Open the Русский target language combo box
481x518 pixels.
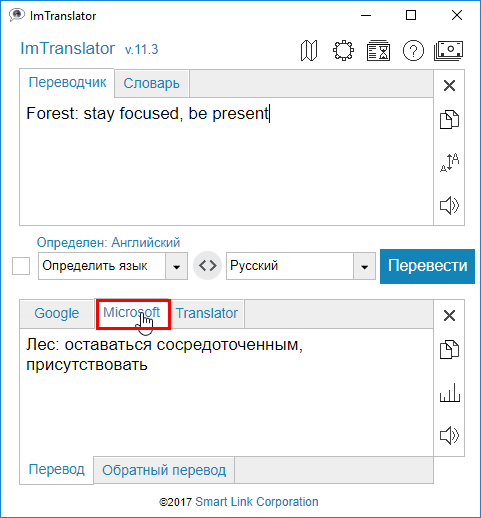coord(301,266)
